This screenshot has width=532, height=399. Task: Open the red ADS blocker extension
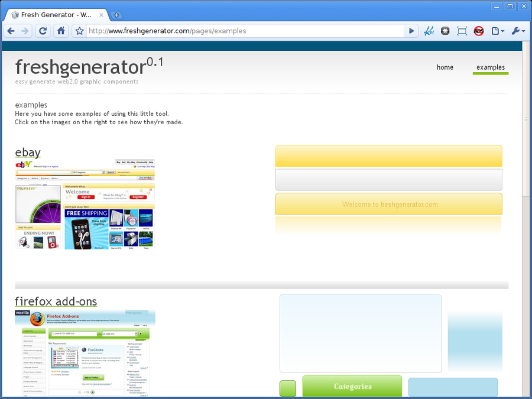tap(479, 31)
